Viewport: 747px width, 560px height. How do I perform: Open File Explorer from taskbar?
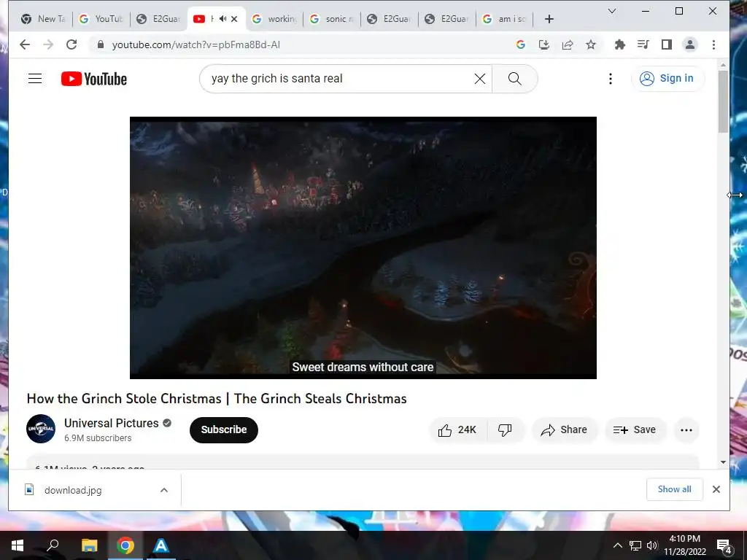pos(89,545)
